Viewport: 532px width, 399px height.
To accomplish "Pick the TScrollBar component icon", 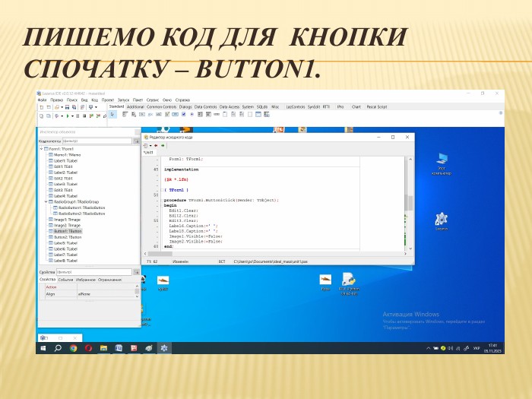I will point(217,114).
